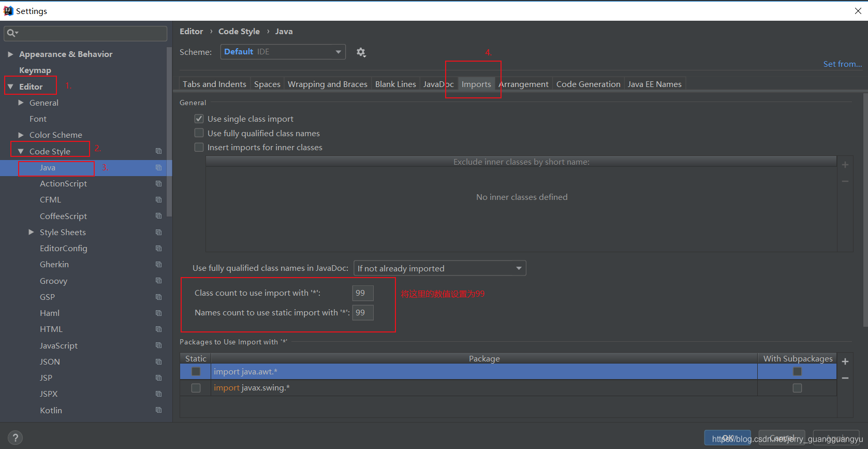Click the copy icon beside EditorConfig

pos(159,249)
